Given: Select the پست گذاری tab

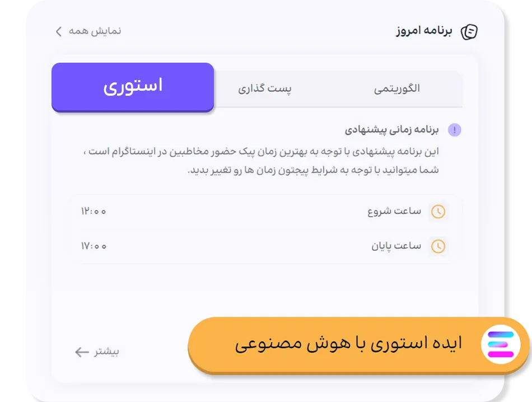Looking at the screenshot, I should 264,89.
